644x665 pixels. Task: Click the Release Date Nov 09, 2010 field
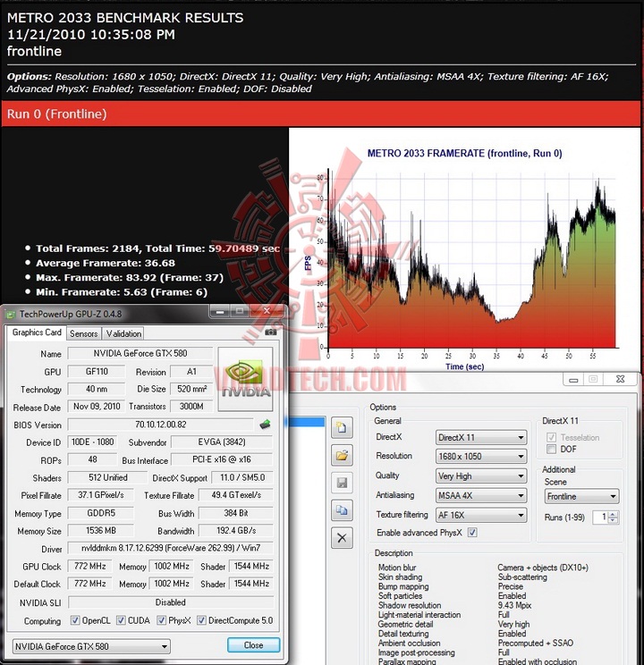click(97, 407)
